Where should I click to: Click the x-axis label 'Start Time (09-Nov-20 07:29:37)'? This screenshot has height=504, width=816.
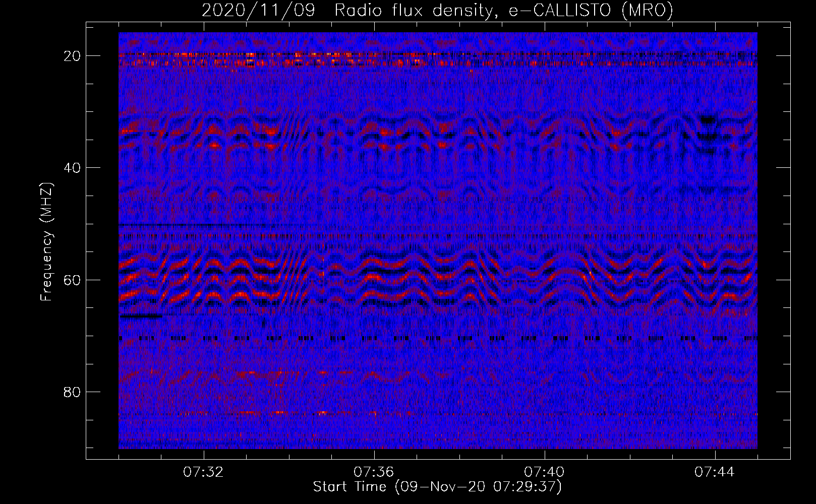[437, 487]
